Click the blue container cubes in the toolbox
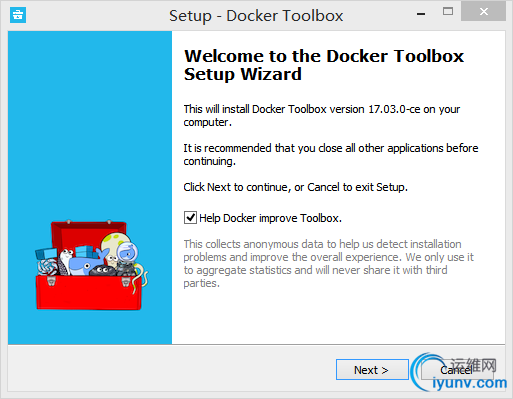Viewport: 513px width, 399px height. click(x=86, y=252)
